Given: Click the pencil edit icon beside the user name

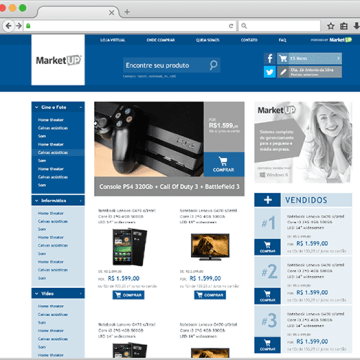Looking at the screenshot, I should [283, 72].
